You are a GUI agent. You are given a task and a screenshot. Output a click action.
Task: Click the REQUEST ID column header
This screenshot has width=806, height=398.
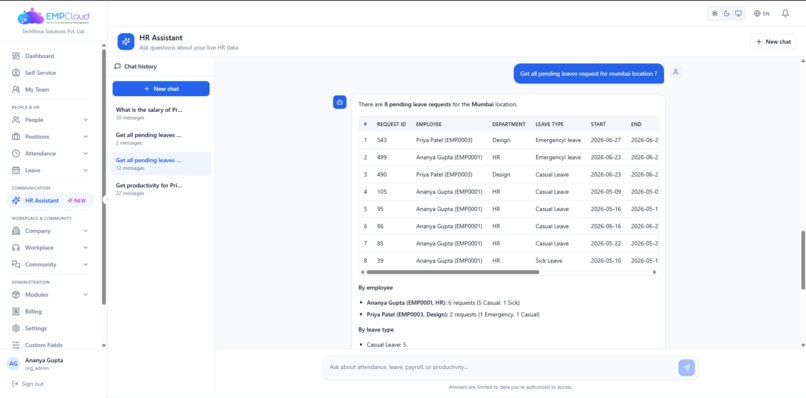[391, 124]
